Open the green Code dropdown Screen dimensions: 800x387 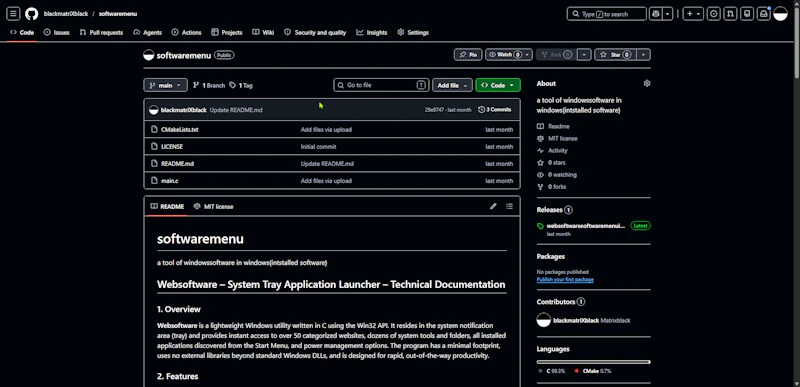click(497, 85)
